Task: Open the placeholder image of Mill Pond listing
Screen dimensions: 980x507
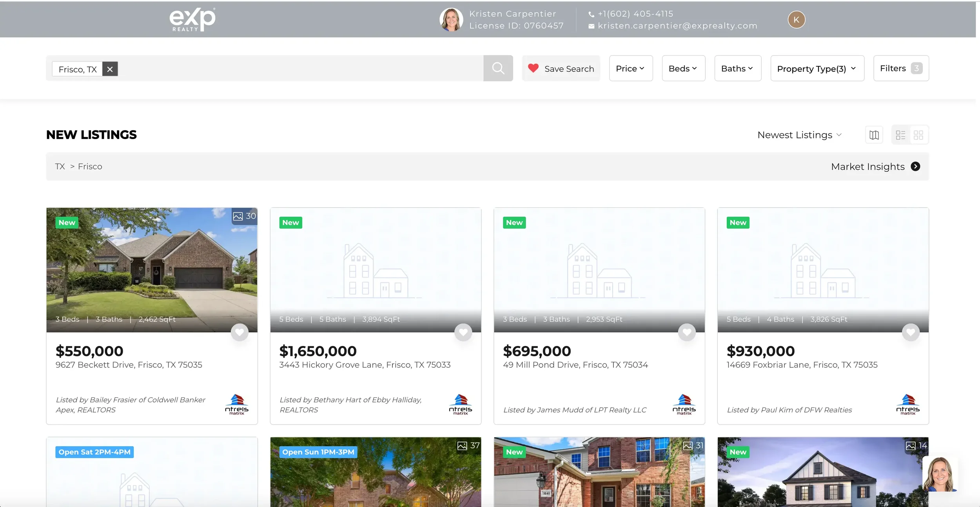Action: tap(599, 270)
